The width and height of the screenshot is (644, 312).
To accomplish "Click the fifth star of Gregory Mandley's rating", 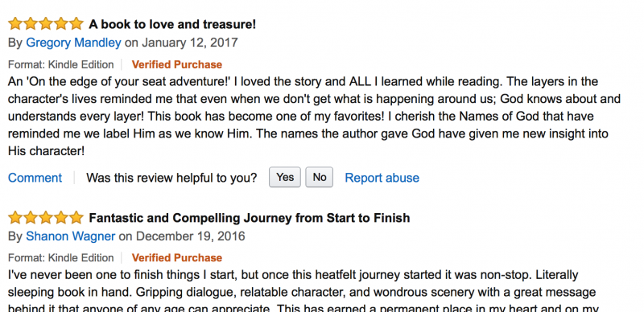I will [76, 24].
